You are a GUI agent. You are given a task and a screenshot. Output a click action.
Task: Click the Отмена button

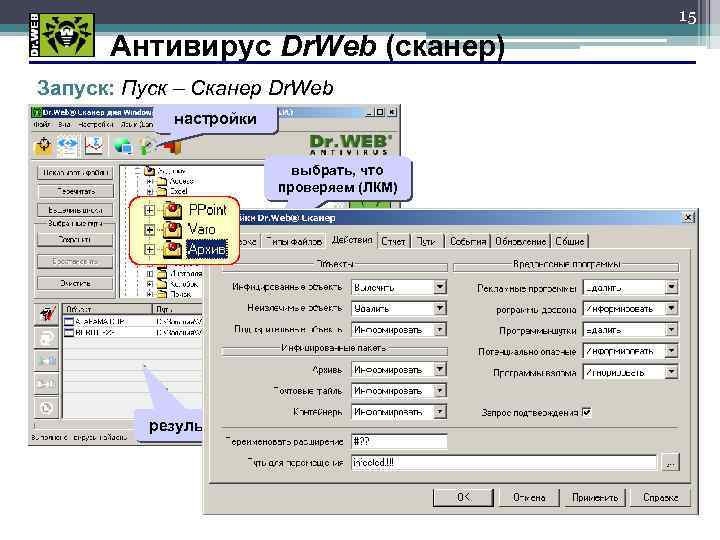point(529,497)
